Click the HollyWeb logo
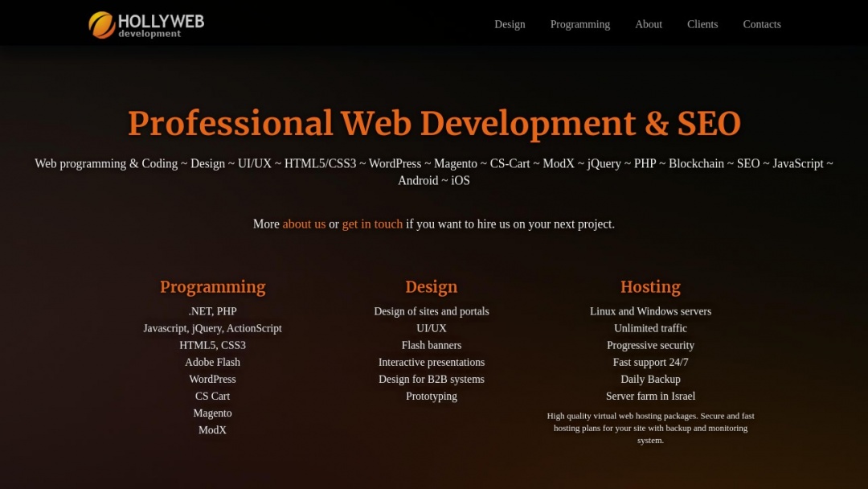Image resolution: width=868 pixels, height=489 pixels. (x=145, y=24)
